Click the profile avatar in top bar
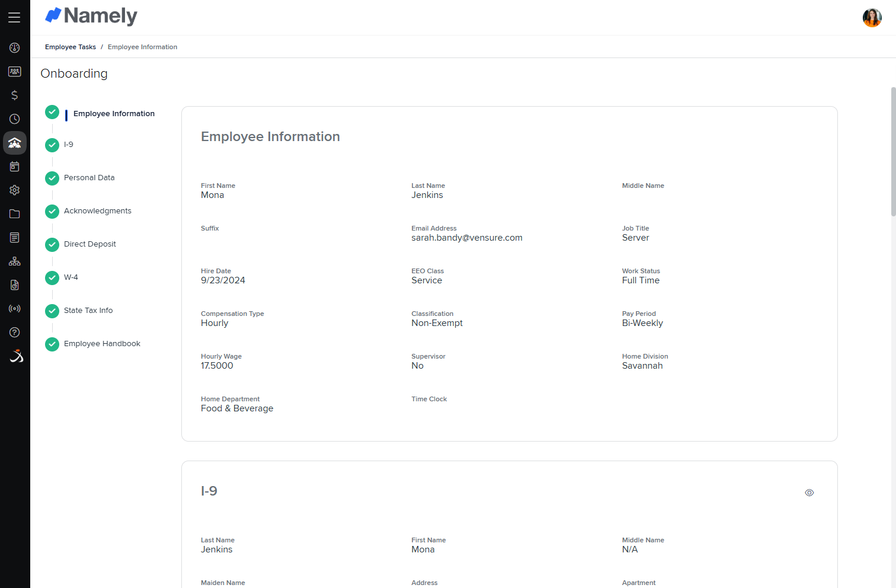The height and width of the screenshot is (588, 896). click(x=872, y=18)
